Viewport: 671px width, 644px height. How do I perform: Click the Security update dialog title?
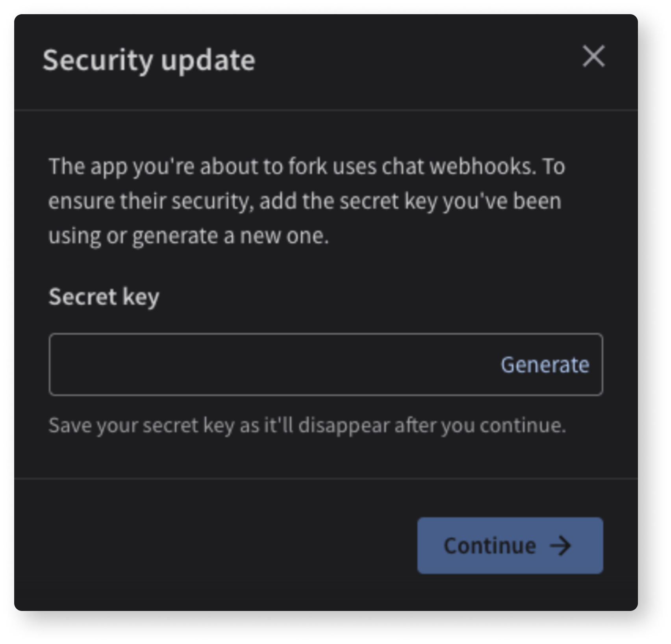click(x=150, y=59)
